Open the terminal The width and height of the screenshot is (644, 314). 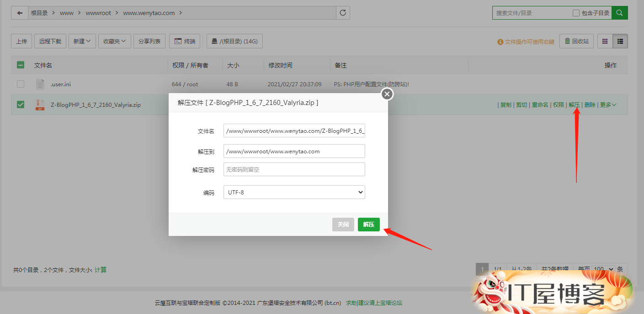point(185,41)
